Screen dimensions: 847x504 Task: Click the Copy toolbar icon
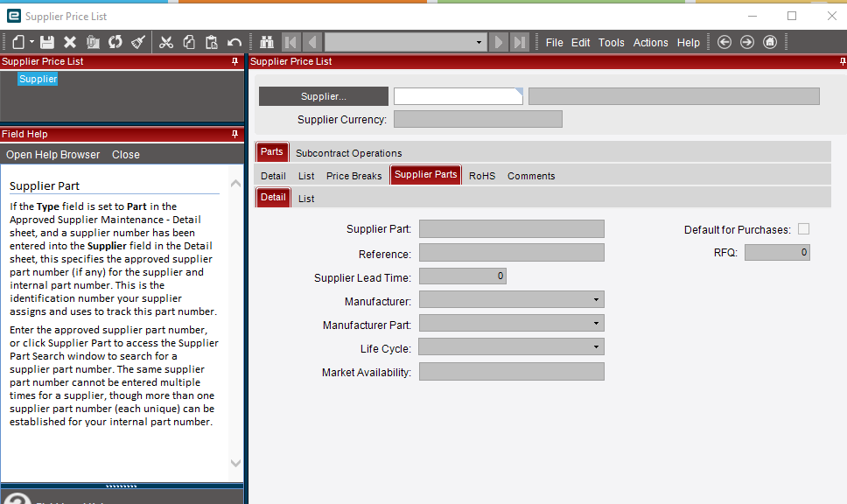(x=189, y=42)
